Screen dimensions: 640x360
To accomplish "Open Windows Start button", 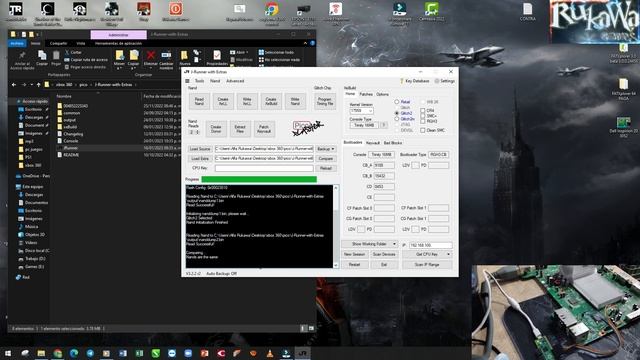I will coord(8,353).
